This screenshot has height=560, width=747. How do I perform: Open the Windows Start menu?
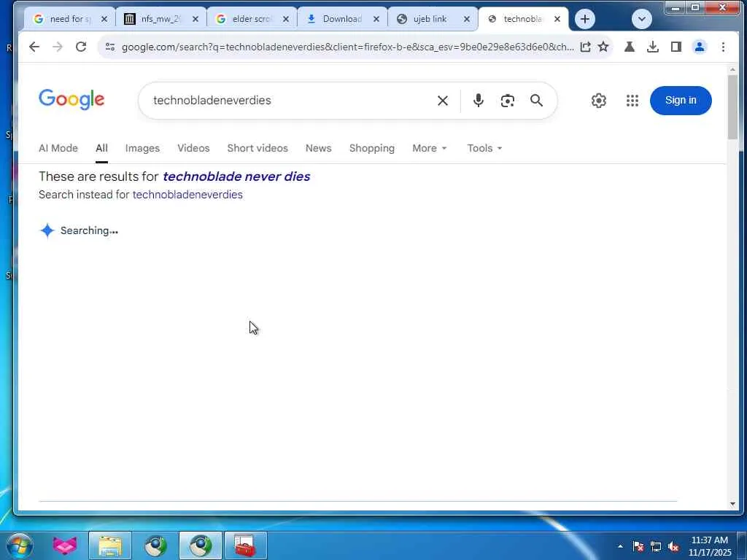coord(20,545)
